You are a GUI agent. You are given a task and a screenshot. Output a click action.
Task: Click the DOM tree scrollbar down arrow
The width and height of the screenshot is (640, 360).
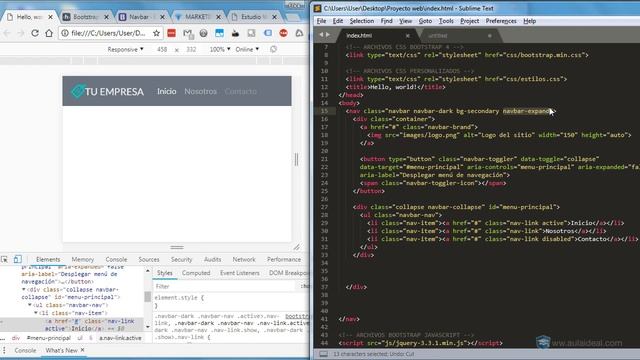[x=148, y=327]
